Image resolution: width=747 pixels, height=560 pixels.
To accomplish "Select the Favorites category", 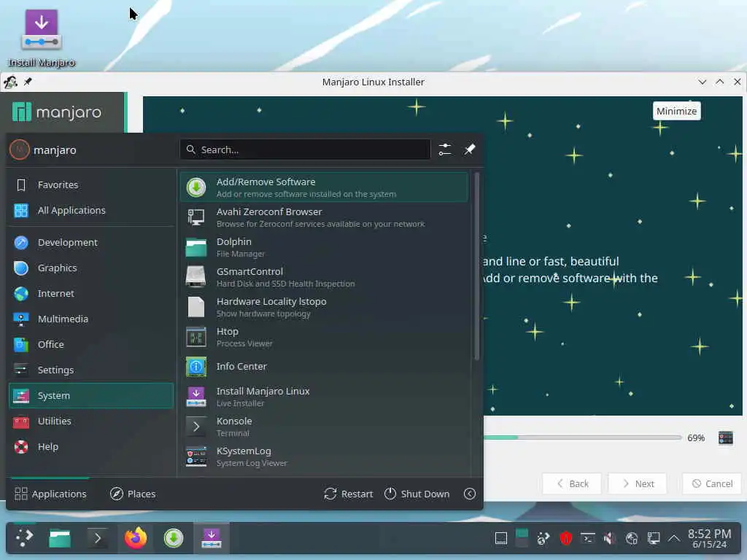I will [91, 184].
